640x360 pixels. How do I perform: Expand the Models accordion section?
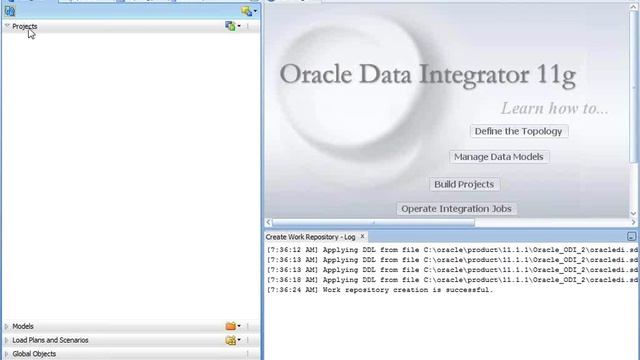[7, 327]
